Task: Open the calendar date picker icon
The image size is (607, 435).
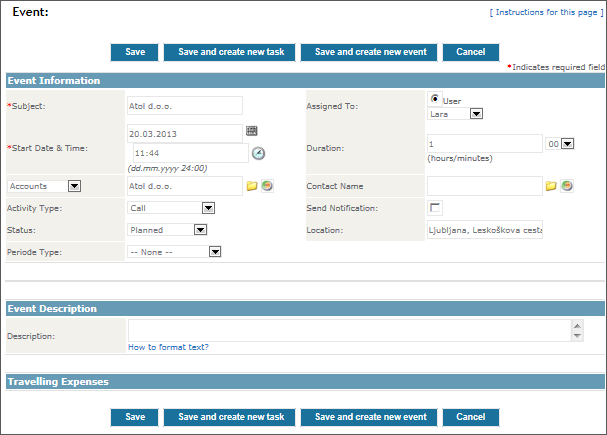Action: [251, 131]
